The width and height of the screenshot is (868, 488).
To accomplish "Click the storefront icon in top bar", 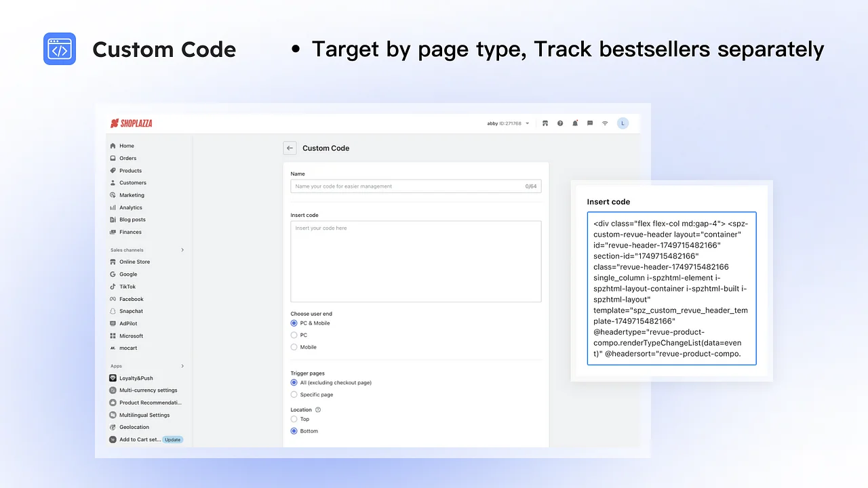I will coord(545,123).
